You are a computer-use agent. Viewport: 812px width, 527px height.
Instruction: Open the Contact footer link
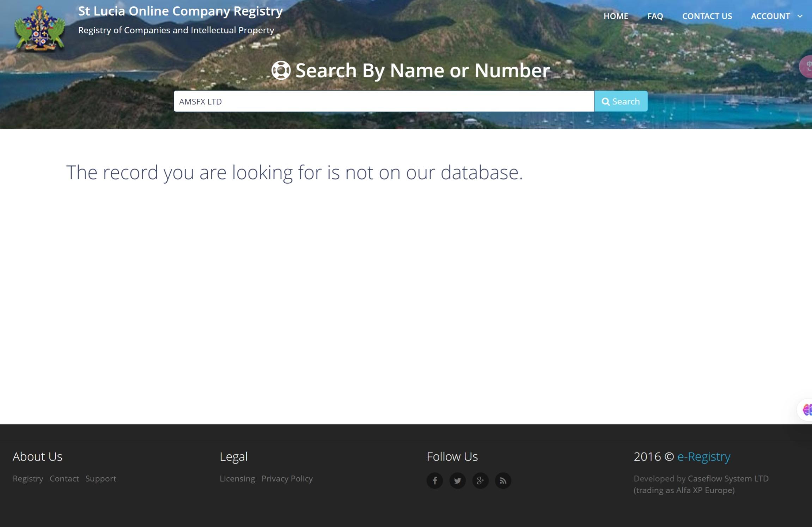coord(64,479)
